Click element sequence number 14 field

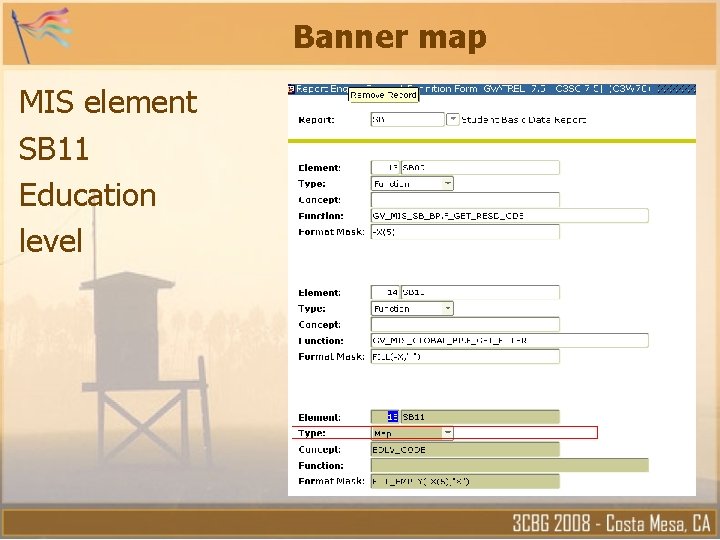(x=385, y=292)
